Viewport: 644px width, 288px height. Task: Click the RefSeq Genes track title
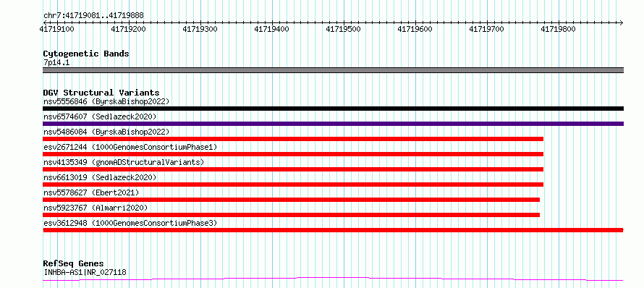[x=74, y=264]
